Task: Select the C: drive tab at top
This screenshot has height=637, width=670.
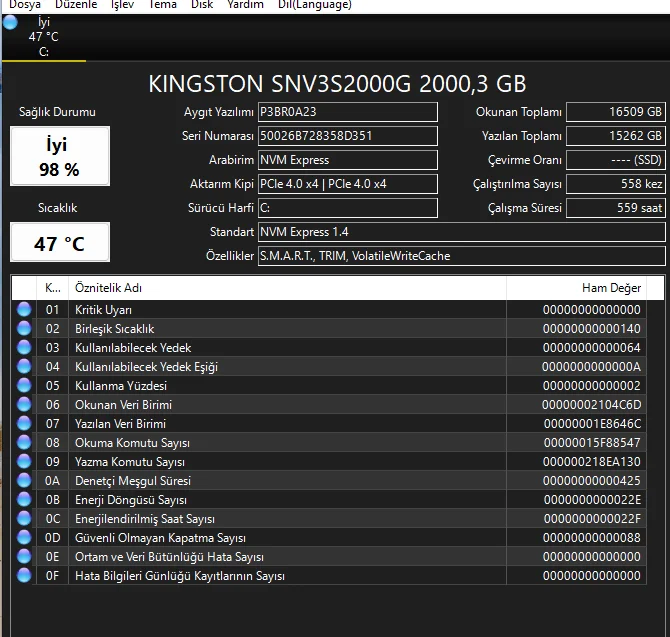Action: click(44, 37)
